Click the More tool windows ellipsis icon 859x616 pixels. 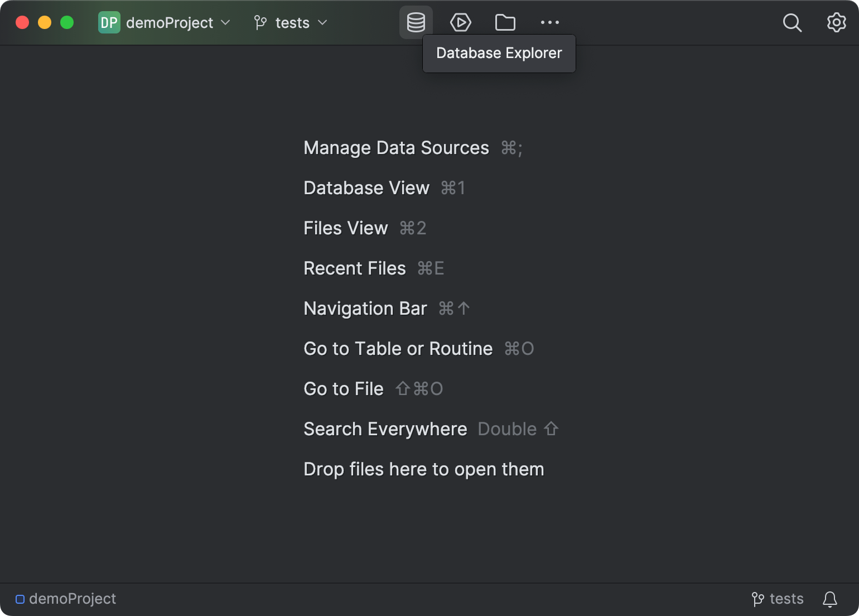tap(549, 22)
